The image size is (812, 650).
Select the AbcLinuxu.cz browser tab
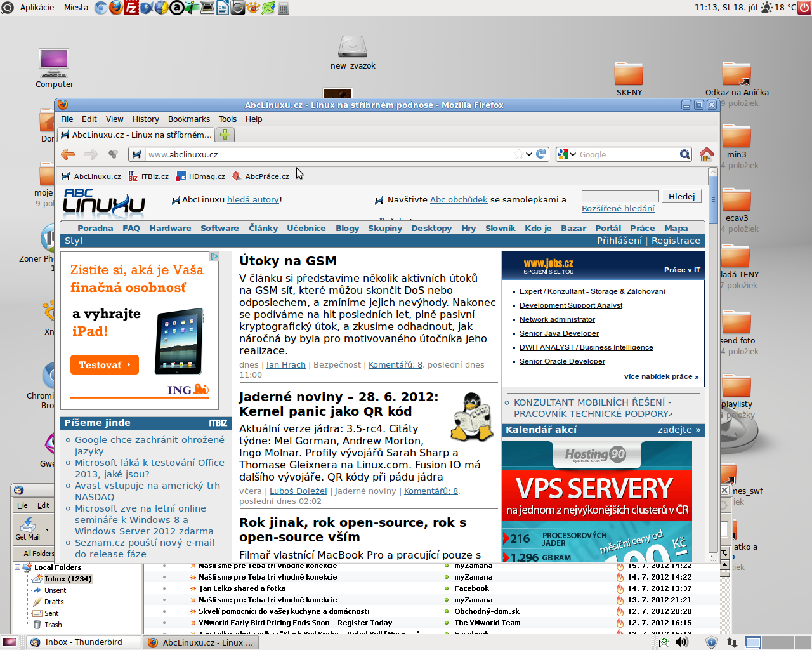tap(136, 135)
